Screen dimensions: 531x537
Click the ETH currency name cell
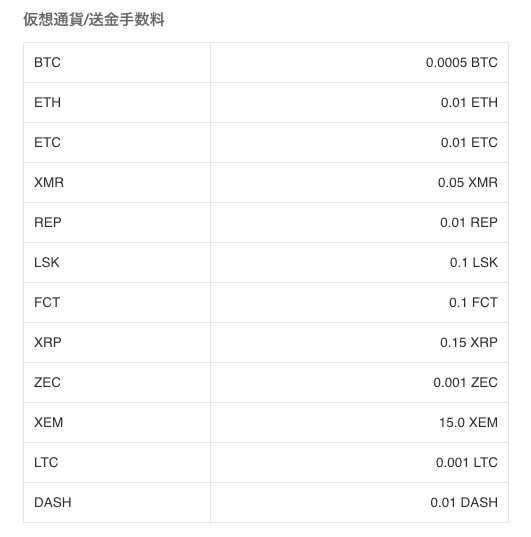click(x=117, y=102)
